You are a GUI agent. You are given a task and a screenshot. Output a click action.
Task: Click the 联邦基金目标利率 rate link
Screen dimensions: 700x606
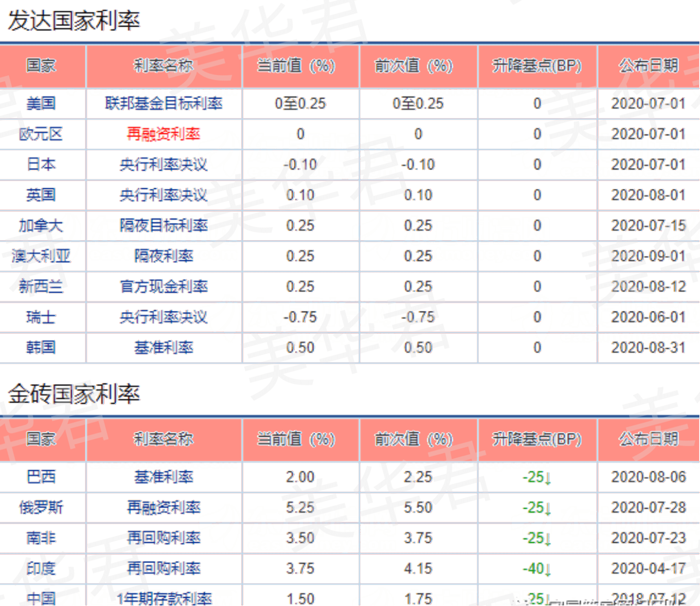164,104
